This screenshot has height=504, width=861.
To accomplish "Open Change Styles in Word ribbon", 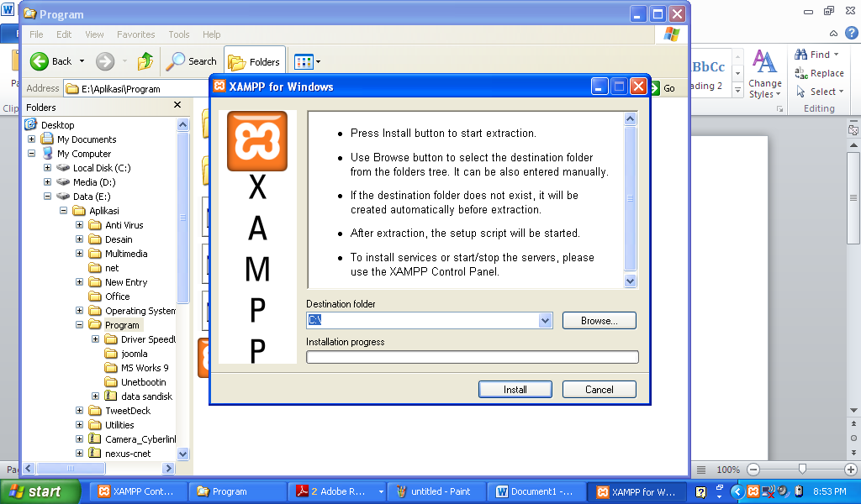I will 765,74.
